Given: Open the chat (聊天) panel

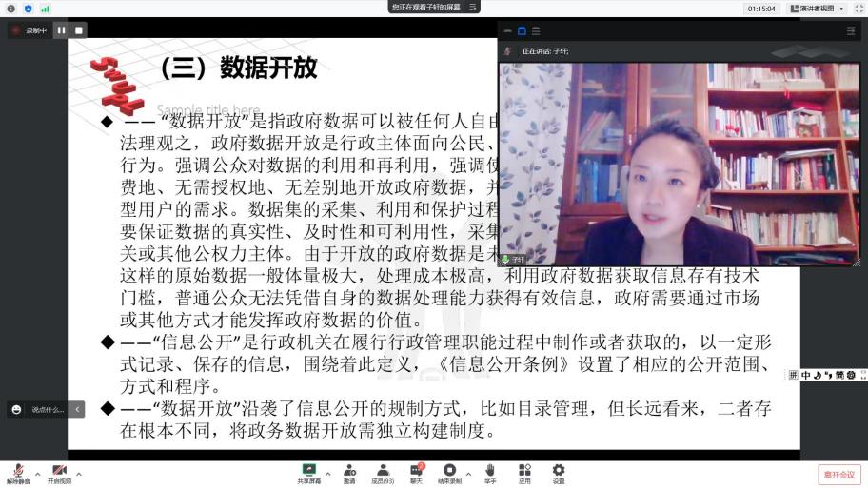Looking at the screenshot, I should coord(416,472).
